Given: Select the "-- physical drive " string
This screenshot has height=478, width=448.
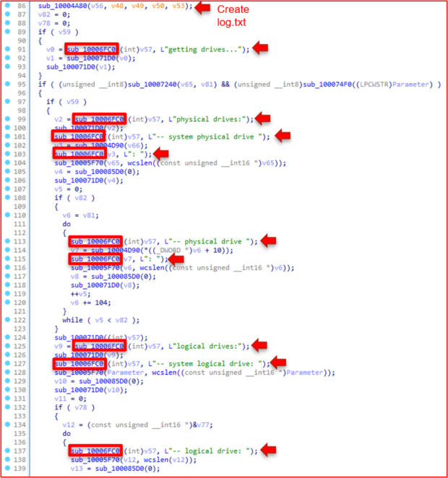Looking at the screenshot, I should pos(209,242).
